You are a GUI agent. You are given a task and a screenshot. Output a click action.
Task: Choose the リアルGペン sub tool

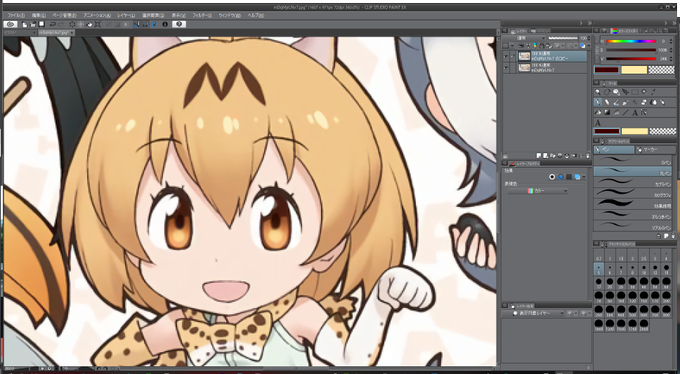pyautogui.click(x=633, y=226)
